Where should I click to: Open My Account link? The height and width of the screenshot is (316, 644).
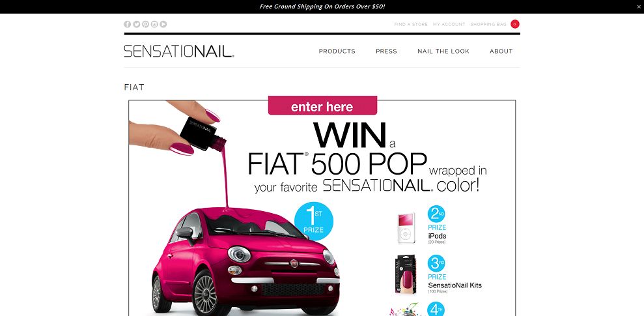(449, 24)
